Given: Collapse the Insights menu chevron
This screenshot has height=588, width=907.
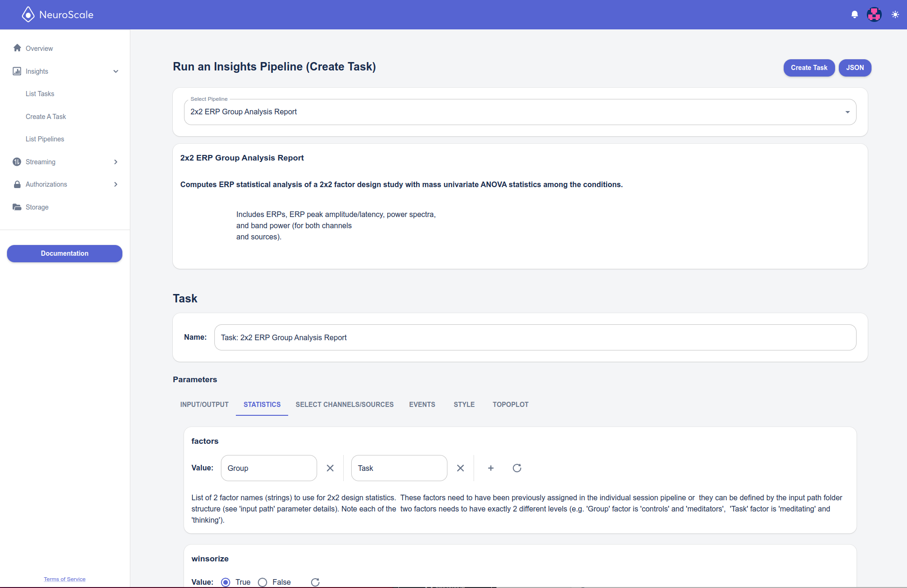Looking at the screenshot, I should (116, 71).
